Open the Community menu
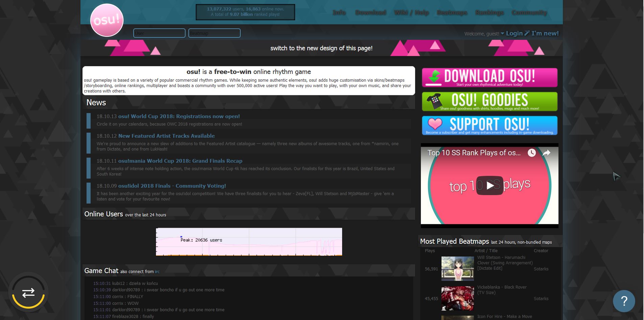 pos(529,12)
